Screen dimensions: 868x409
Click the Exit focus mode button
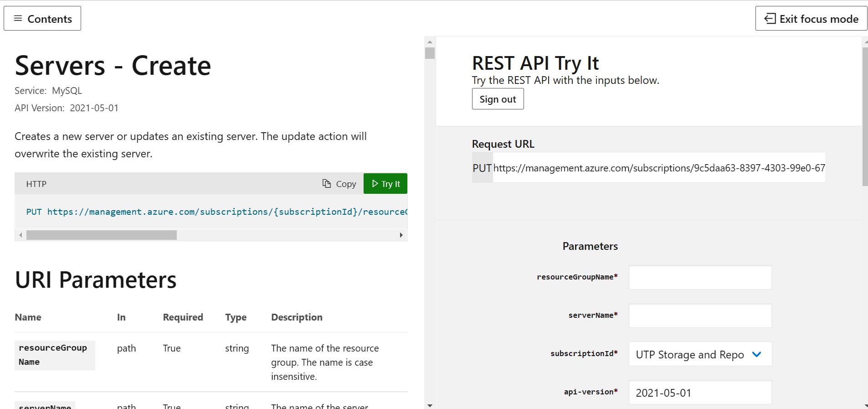click(x=811, y=19)
